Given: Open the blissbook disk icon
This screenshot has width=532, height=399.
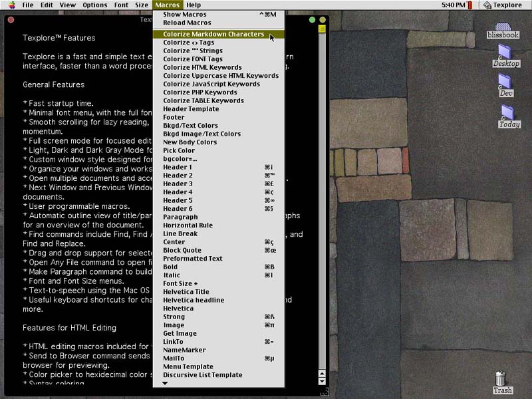Looking at the screenshot, I should tap(503, 30).
